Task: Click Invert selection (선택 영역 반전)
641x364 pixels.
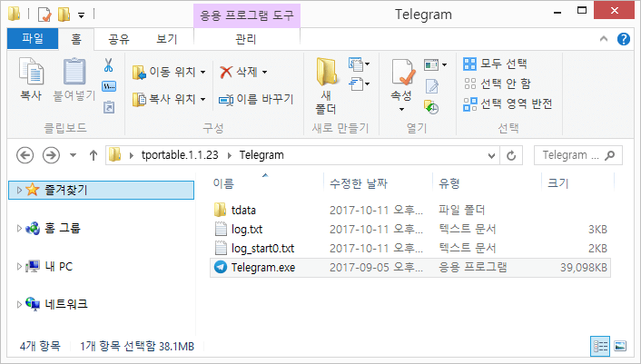Action: (507, 103)
